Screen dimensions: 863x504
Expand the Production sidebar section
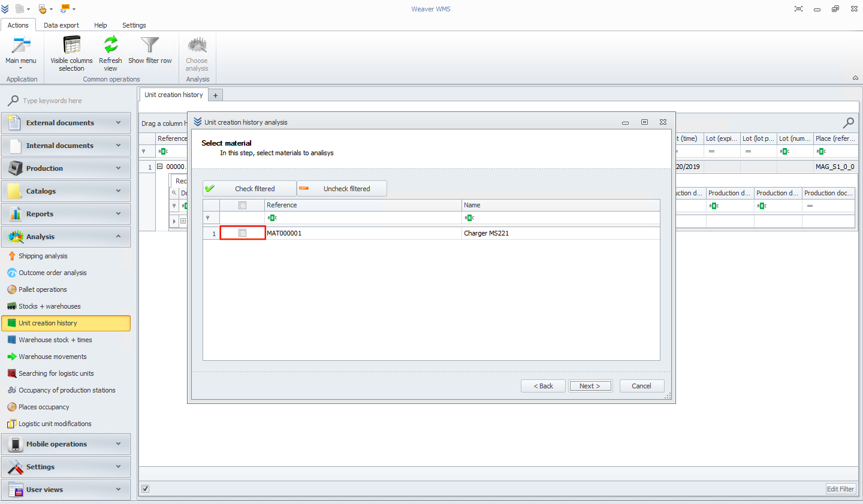pos(66,168)
